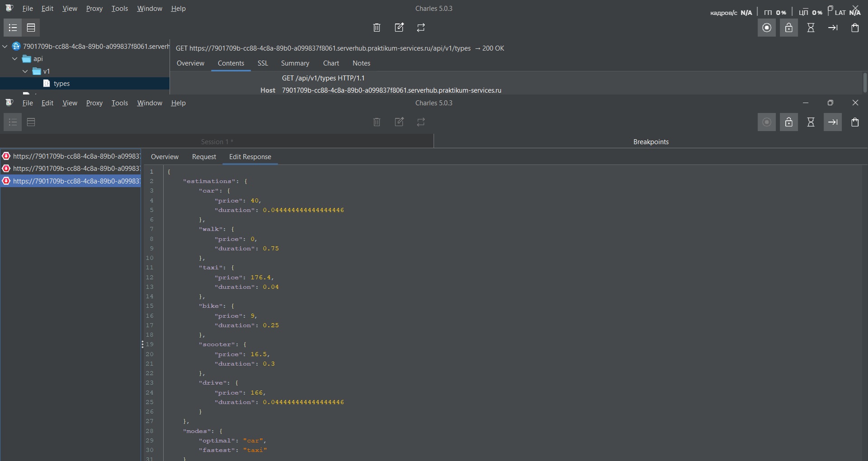Open the Breakpoints tab
Image resolution: width=868 pixels, height=461 pixels.
click(x=651, y=142)
